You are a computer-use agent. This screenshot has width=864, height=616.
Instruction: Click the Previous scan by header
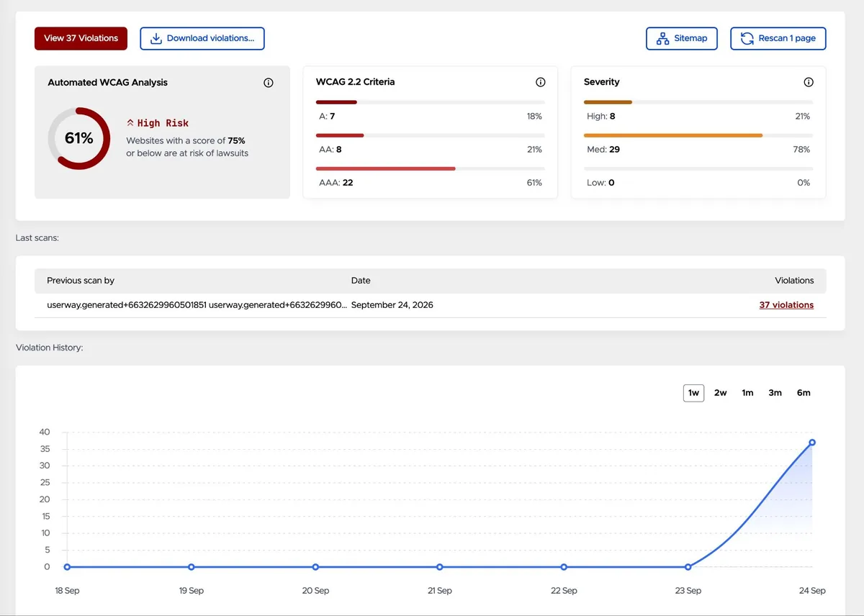(x=81, y=281)
